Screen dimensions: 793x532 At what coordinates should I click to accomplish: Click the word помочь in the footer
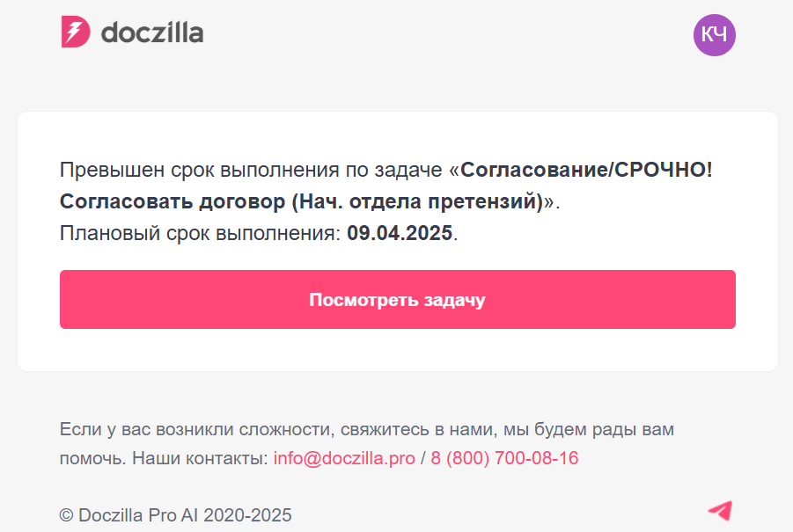(x=92, y=458)
